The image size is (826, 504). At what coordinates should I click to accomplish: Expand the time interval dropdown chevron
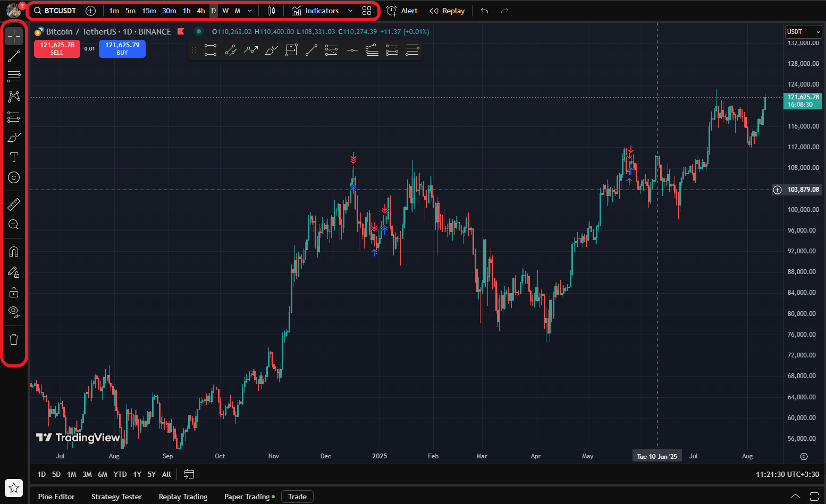coord(250,11)
